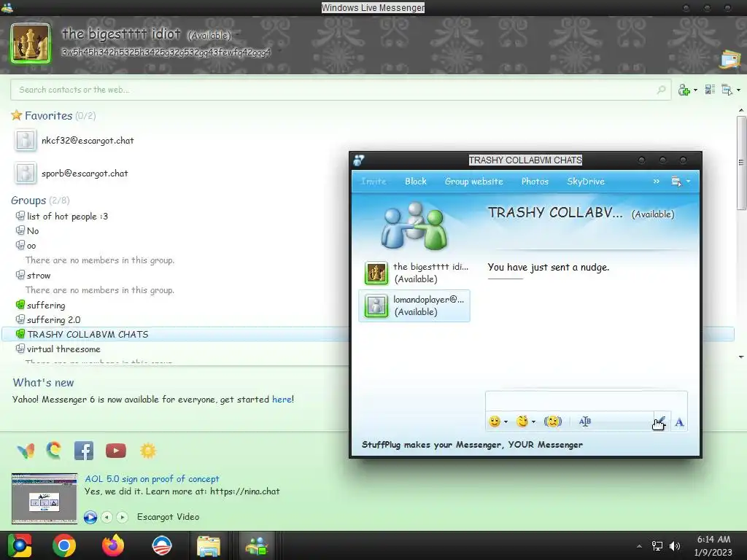
Task: Open Group website in chat window
Action: click(474, 182)
